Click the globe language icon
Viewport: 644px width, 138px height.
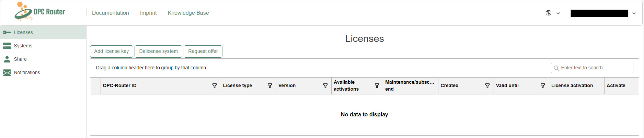tap(549, 13)
